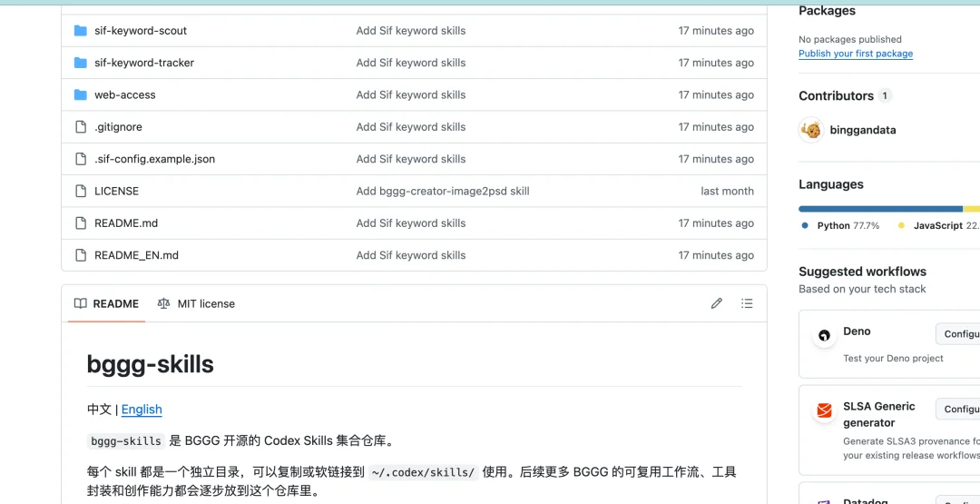Open the .gitignore file

(118, 127)
